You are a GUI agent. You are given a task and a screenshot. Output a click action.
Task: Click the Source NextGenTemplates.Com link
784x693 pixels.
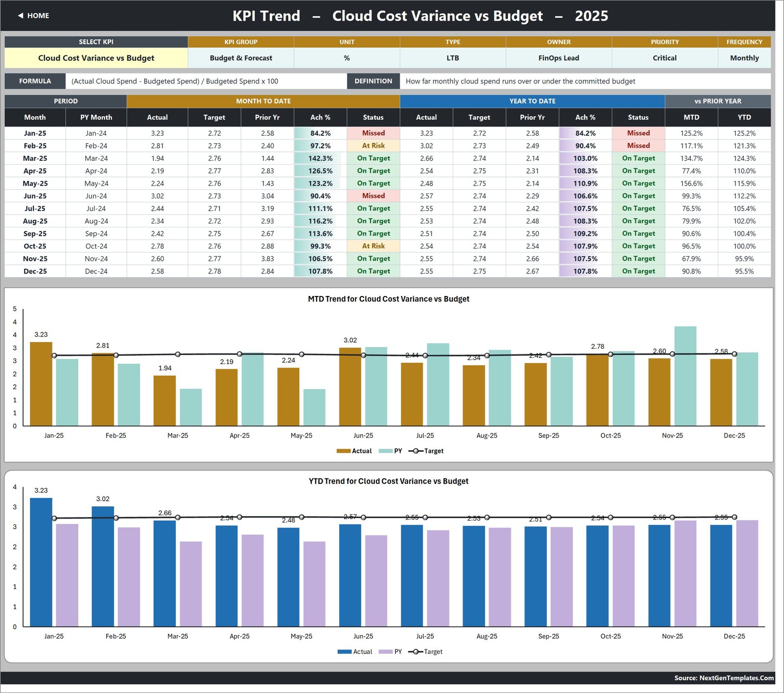(x=724, y=678)
